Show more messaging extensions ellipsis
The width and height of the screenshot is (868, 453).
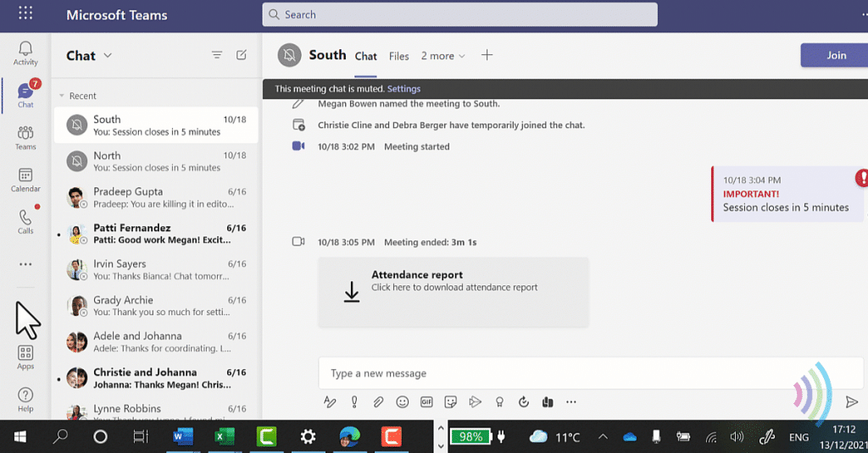coord(571,402)
